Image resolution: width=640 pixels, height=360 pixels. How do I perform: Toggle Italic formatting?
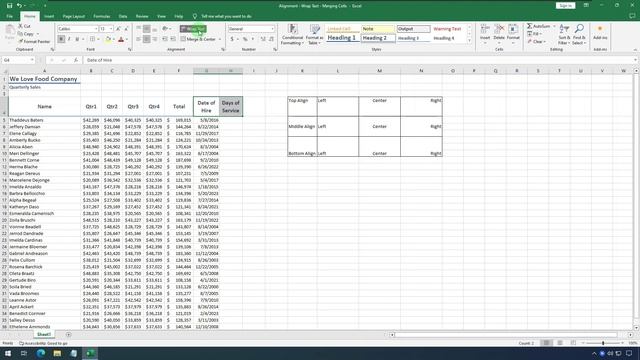(x=69, y=39)
